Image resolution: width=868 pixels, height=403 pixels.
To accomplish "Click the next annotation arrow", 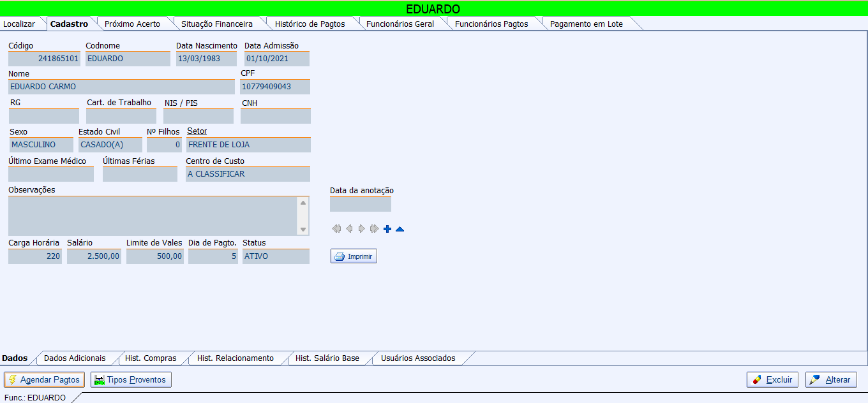I will point(361,229).
